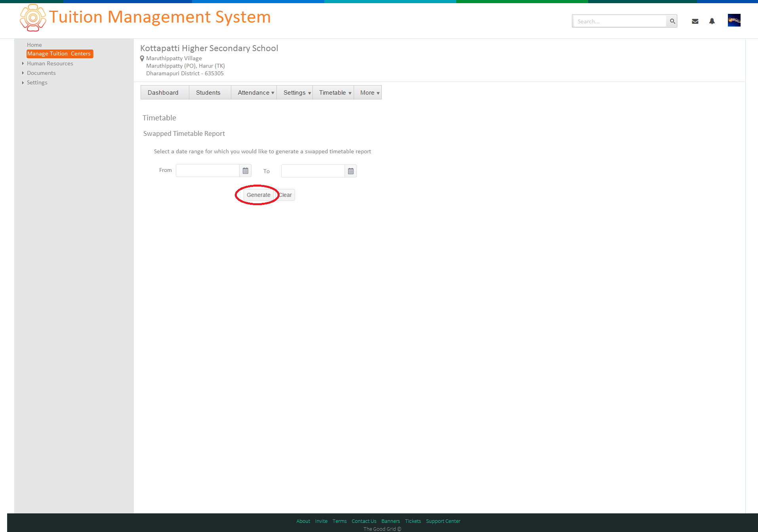Open the To date calendar picker

pyautogui.click(x=351, y=171)
